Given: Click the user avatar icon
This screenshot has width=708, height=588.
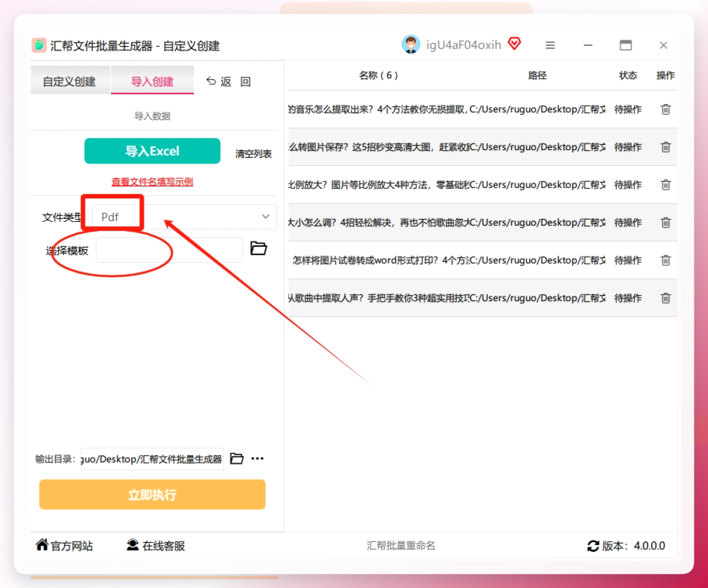Looking at the screenshot, I should [411, 45].
